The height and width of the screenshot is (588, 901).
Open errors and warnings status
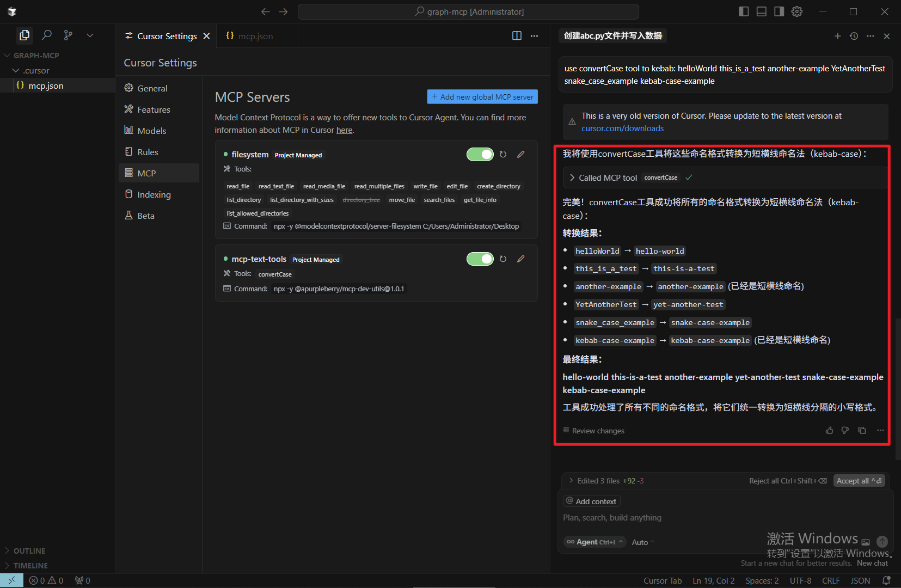click(46, 580)
